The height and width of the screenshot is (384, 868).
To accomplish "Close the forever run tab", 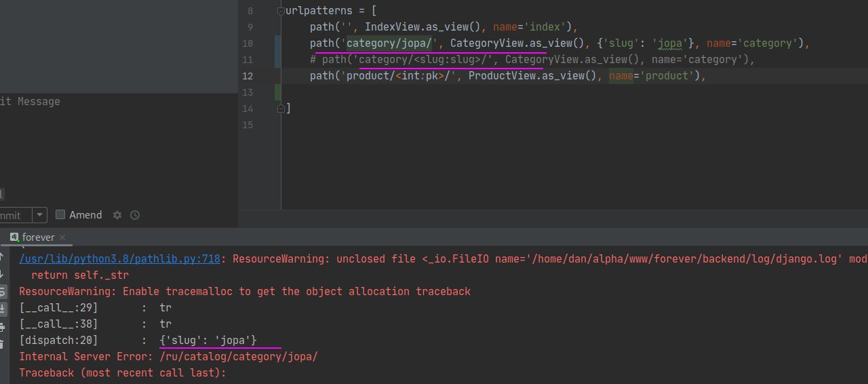I will coord(62,237).
